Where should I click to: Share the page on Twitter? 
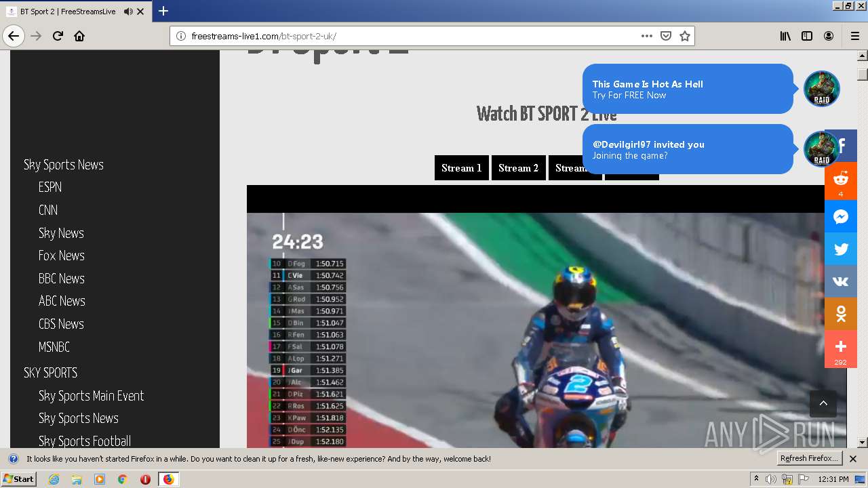tap(841, 249)
